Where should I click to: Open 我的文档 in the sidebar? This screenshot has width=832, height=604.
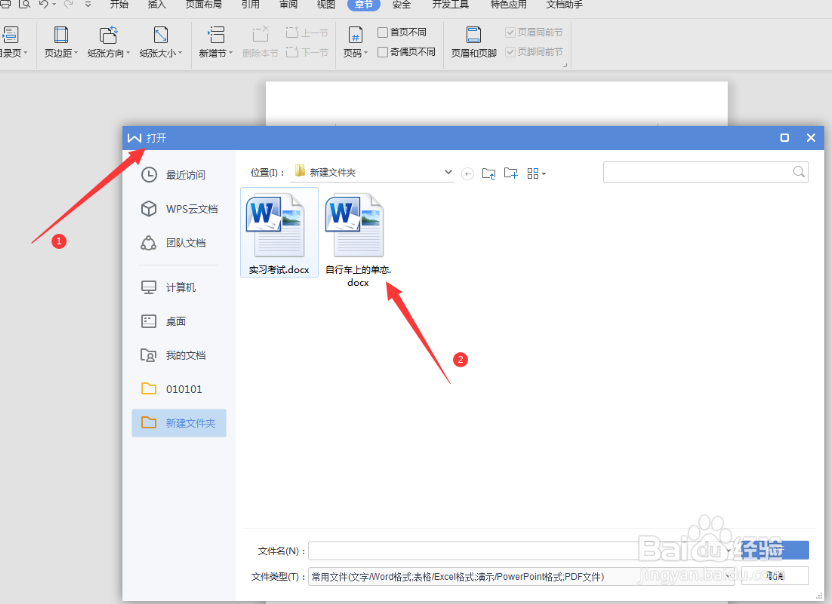click(x=173, y=355)
